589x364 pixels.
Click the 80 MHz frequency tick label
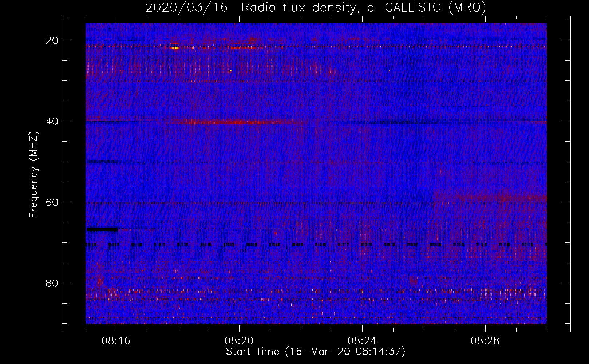(x=52, y=283)
